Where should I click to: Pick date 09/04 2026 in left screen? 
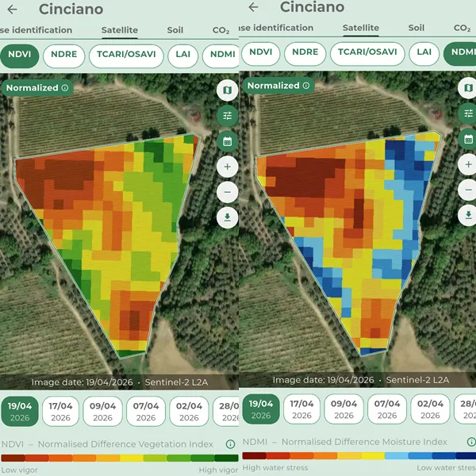coord(103,411)
